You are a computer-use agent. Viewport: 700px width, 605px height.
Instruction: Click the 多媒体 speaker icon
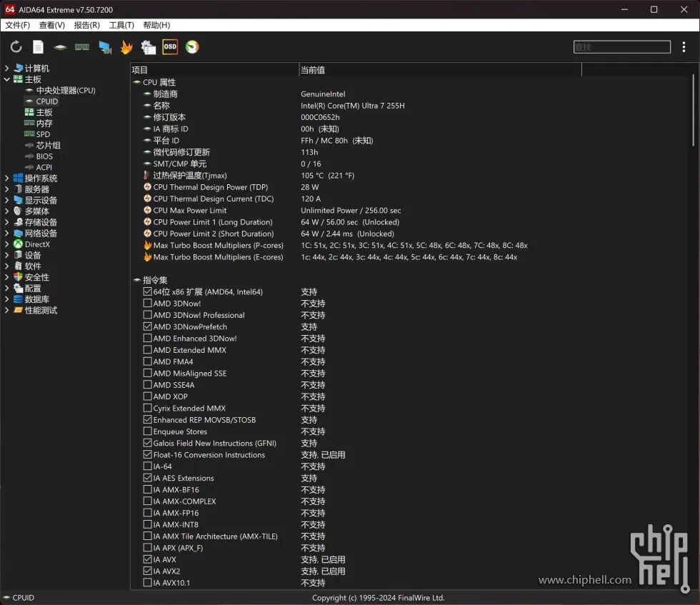coord(18,211)
